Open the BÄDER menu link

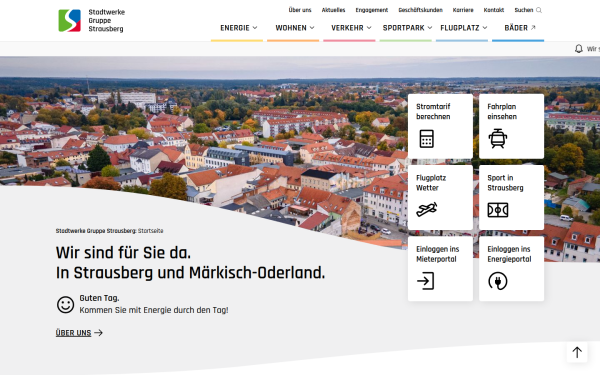[x=516, y=28]
